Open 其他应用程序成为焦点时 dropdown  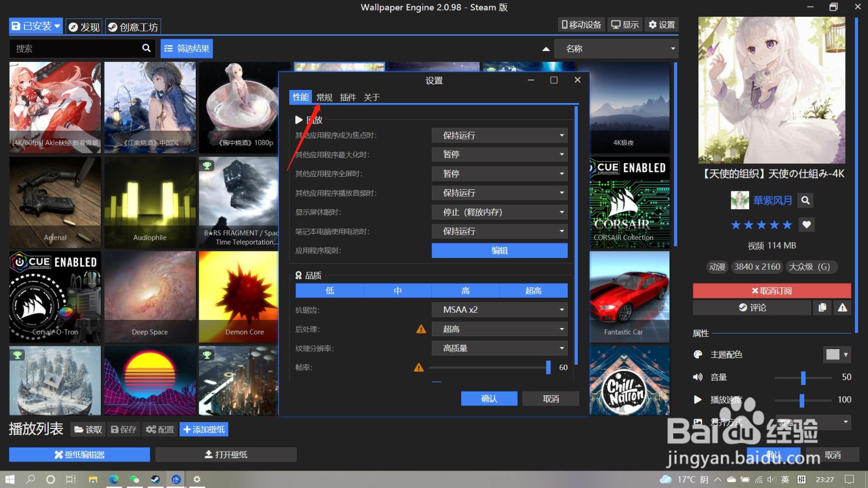pyautogui.click(x=500, y=136)
